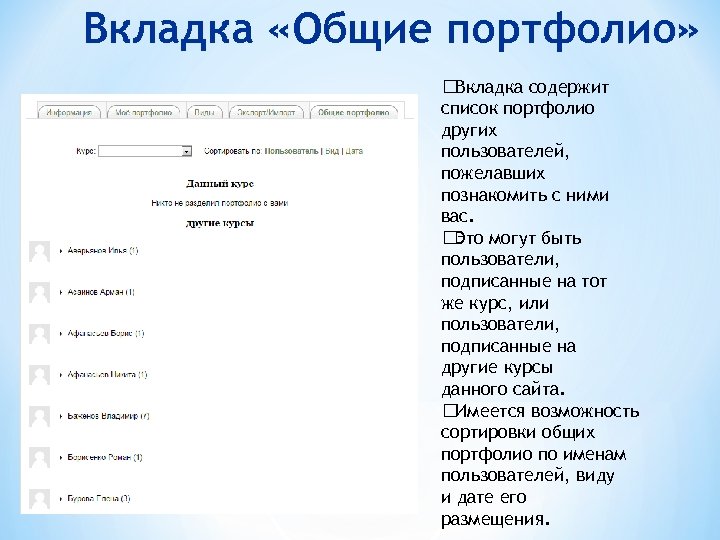Sort the list by Пользователь
This screenshot has height=540, width=720.
(291, 151)
